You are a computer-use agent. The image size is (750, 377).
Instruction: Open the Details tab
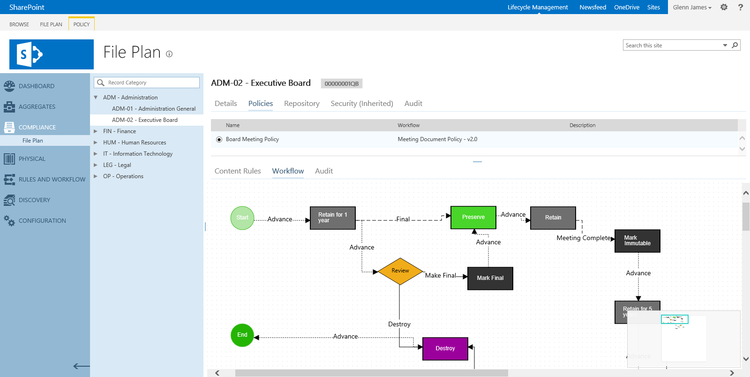(x=226, y=103)
